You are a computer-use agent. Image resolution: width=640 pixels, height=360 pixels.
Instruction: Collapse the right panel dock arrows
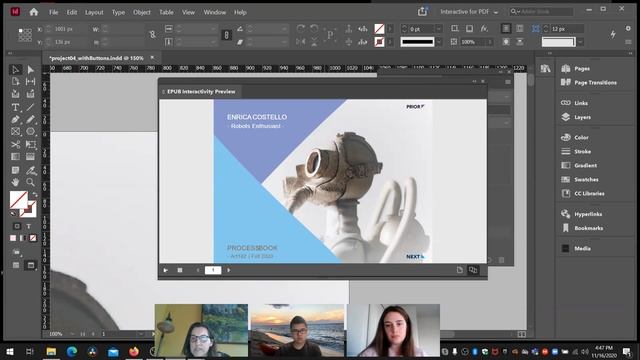(x=630, y=53)
